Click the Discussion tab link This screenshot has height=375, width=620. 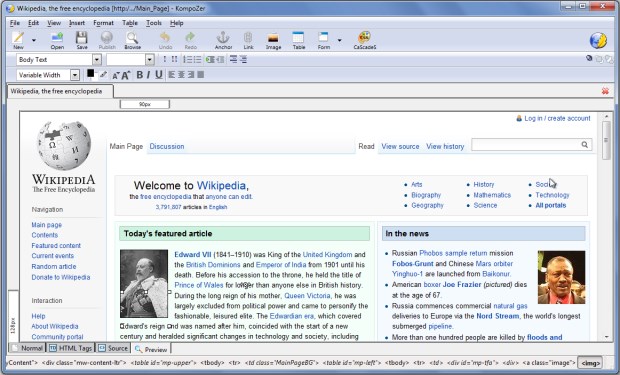167,146
